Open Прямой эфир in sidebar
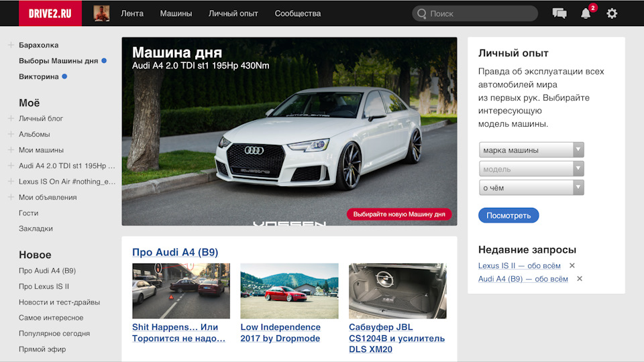Viewport: 644px width, 362px height. pos(42,349)
